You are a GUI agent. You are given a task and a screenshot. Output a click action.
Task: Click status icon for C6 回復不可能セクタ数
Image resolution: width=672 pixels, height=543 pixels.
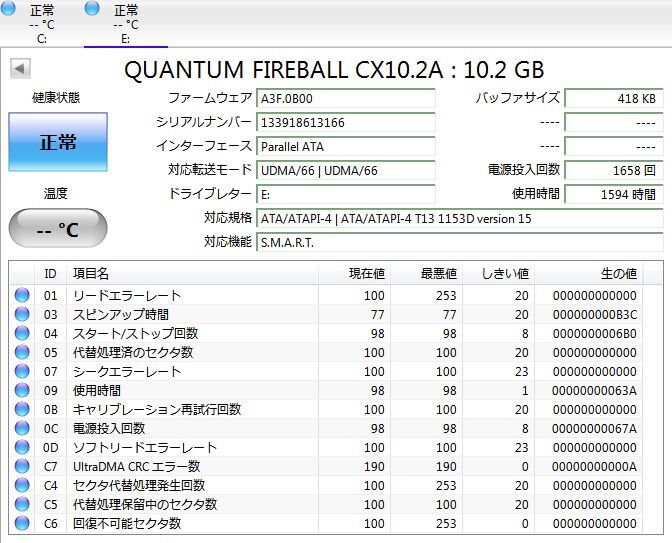[x=22, y=523]
